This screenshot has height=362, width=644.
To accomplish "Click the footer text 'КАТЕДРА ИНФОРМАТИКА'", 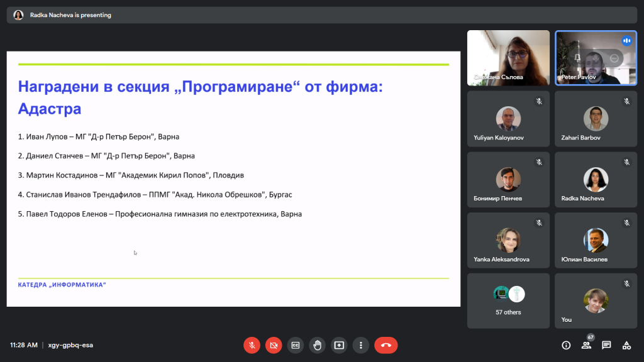I will coord(62,285).
